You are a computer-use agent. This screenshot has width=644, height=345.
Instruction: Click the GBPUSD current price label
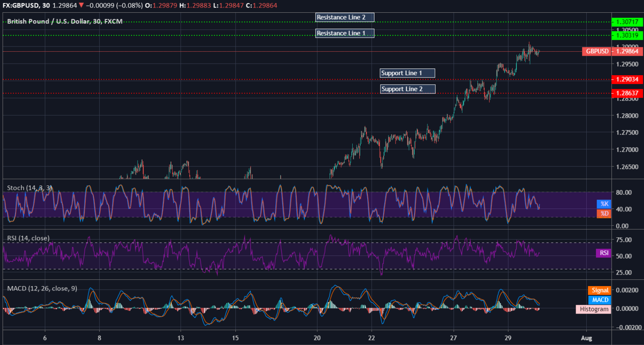tap(596, 51)
